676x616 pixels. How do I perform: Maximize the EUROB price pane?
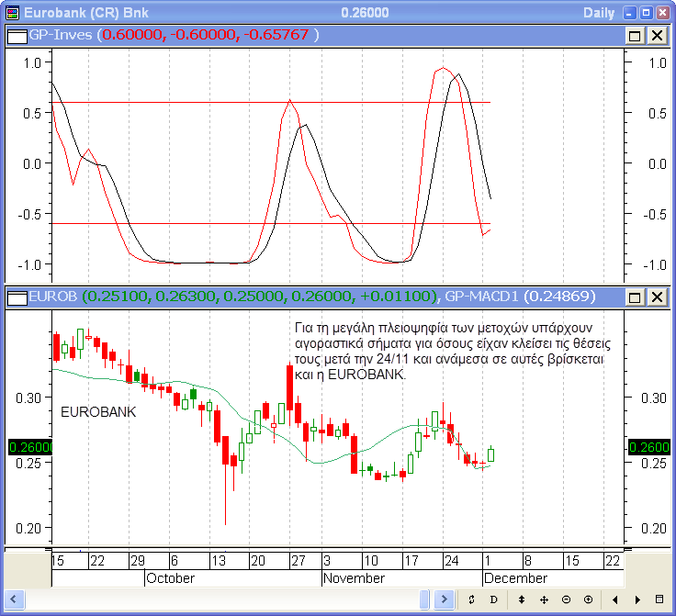point(635,297)
